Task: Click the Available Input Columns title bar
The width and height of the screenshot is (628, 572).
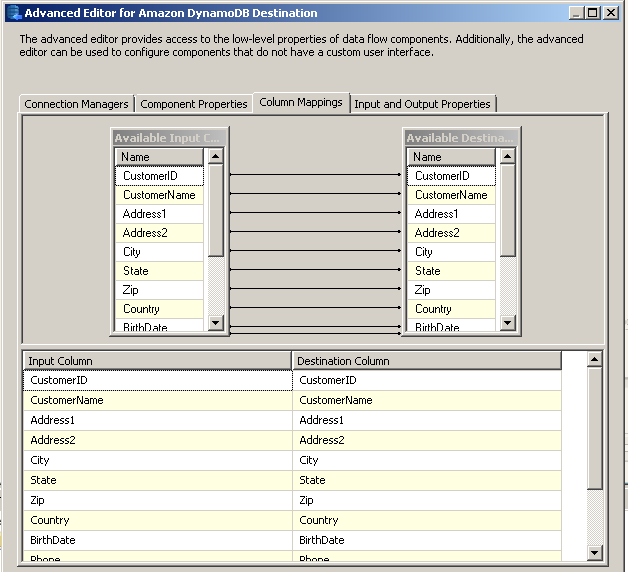Action: tap(169, 138)
